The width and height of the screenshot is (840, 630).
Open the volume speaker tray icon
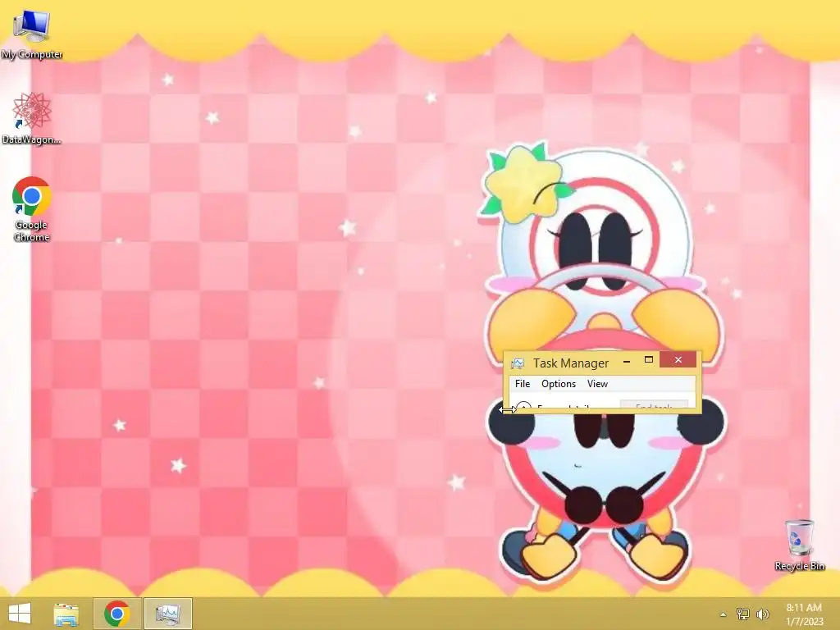point(762,614)
